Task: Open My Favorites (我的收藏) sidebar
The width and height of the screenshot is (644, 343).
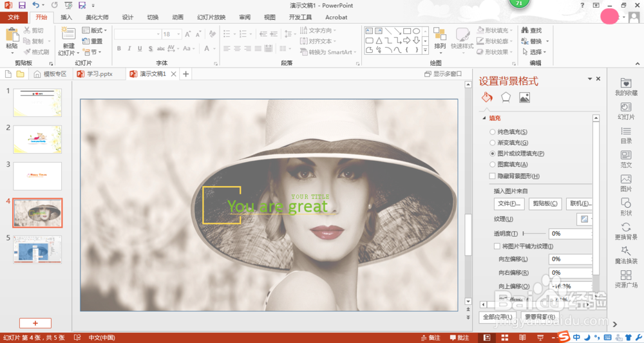Action: coord(626,87)
